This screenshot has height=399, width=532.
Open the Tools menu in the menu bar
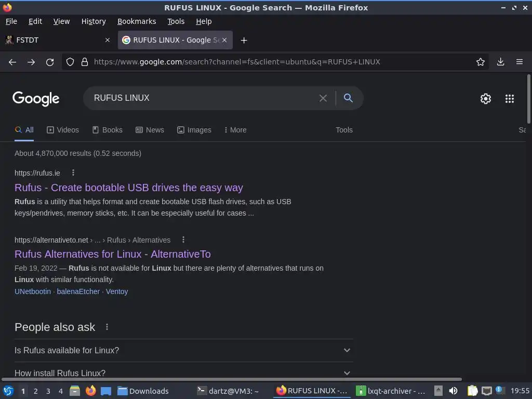(x=176, y=21)
